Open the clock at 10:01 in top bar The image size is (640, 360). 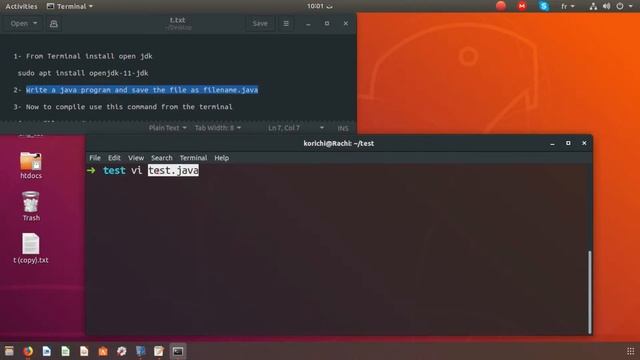point(320,6)
